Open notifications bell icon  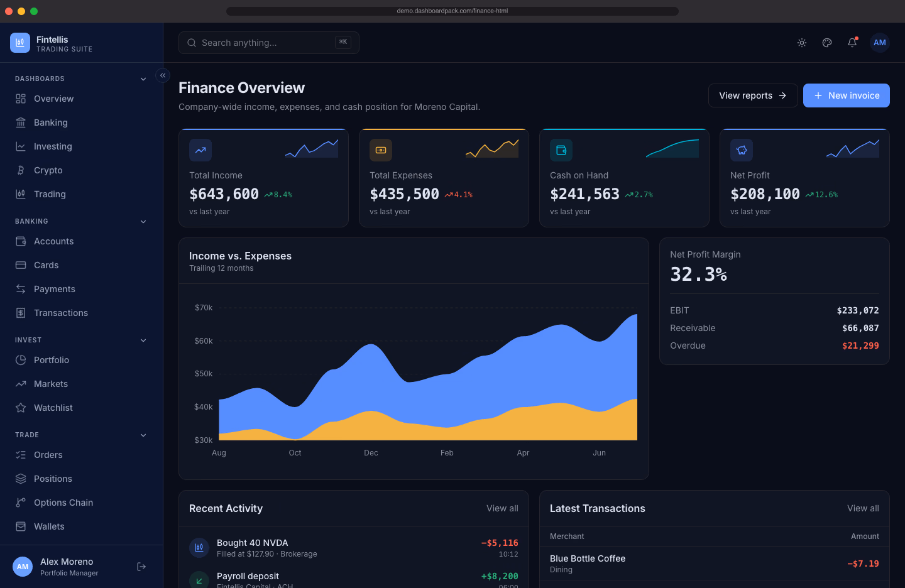852,43
